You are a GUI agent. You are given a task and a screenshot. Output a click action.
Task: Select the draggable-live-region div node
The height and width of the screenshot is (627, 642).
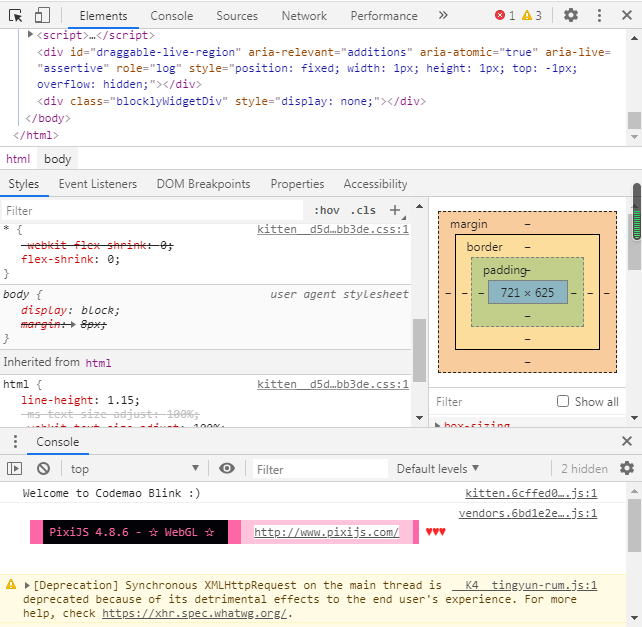323,68
